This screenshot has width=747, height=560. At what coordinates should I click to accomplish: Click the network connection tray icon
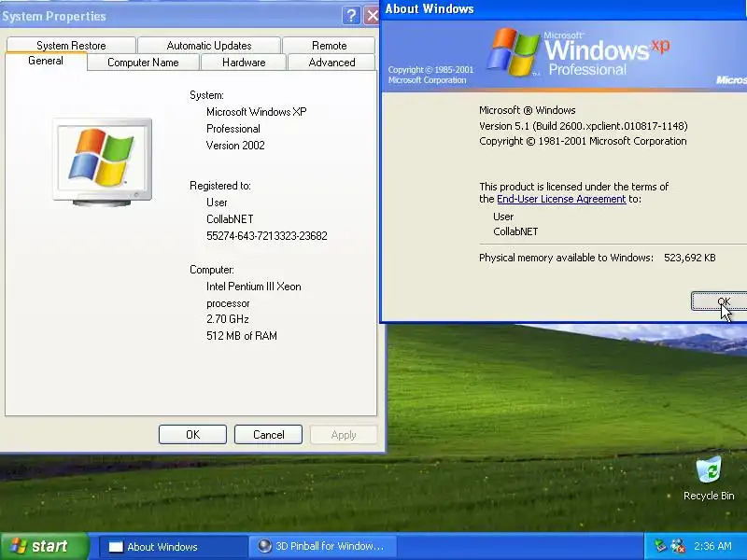(x=678, y=546)
